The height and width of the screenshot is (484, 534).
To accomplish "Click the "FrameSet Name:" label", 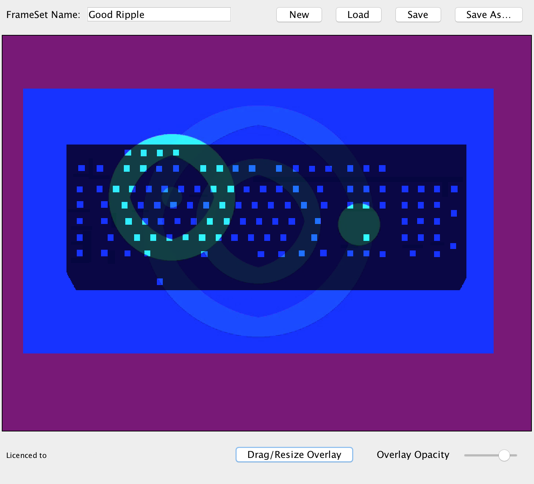I will 43,15.
